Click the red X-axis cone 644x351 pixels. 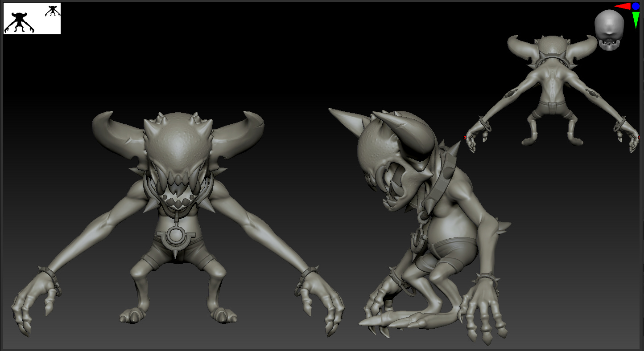[623, 6]
